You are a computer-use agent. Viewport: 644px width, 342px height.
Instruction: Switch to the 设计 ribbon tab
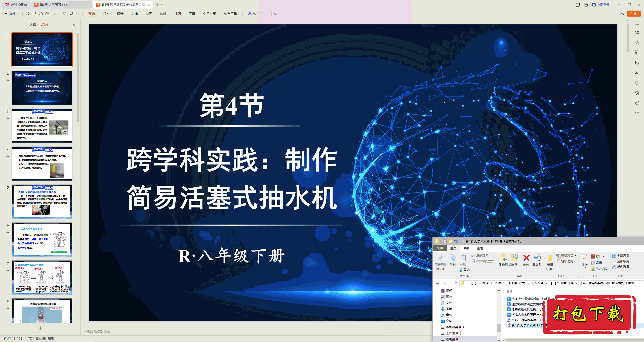120,14
